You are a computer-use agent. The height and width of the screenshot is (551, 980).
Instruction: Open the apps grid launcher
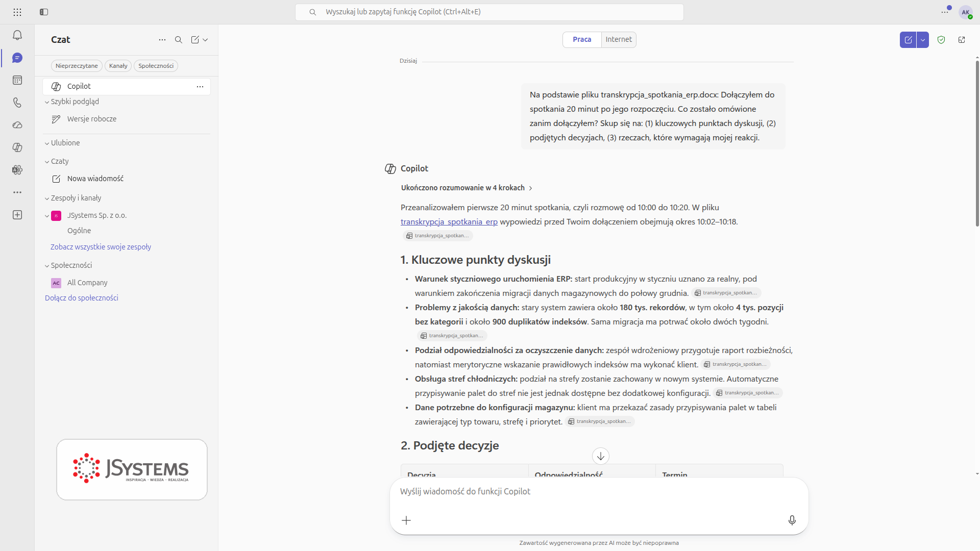[17, 12]
